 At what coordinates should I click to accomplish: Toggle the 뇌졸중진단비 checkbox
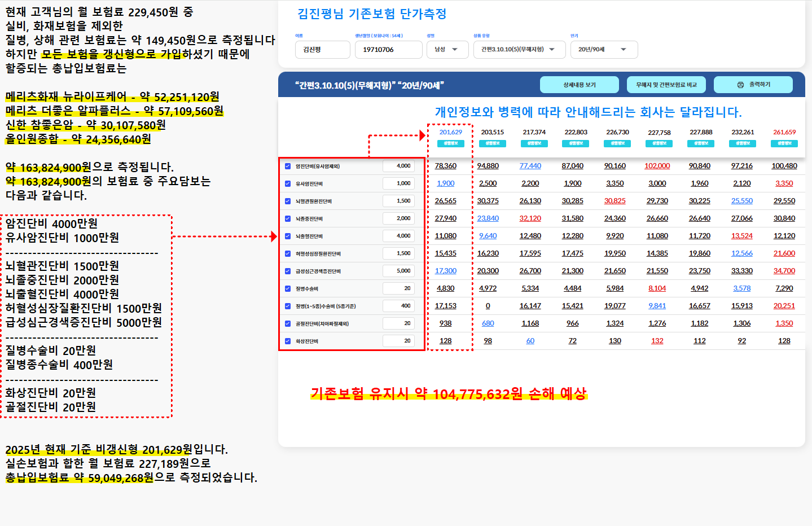click(288, 218)
